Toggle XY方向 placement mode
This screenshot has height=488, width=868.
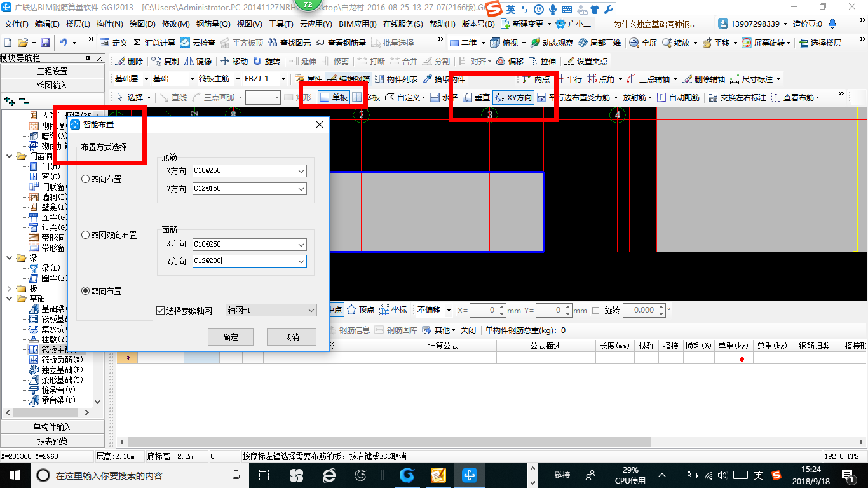coord(513,97)
